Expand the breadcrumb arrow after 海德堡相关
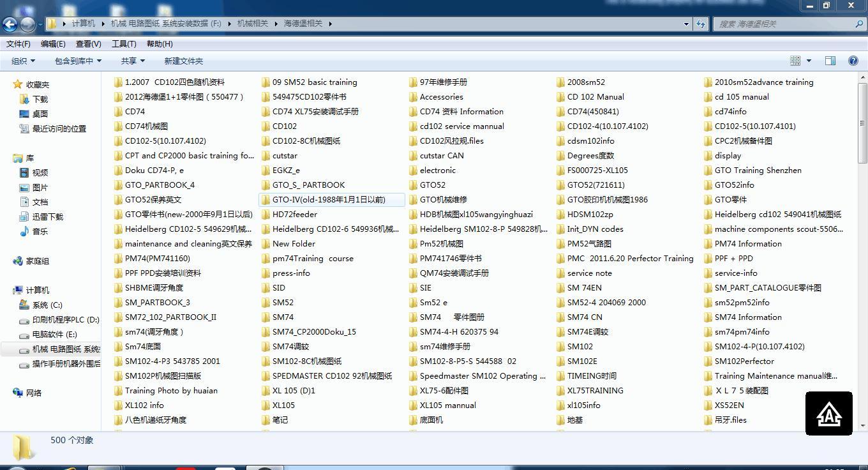This screenshot has height=470, width=868. tap(330, 24)
